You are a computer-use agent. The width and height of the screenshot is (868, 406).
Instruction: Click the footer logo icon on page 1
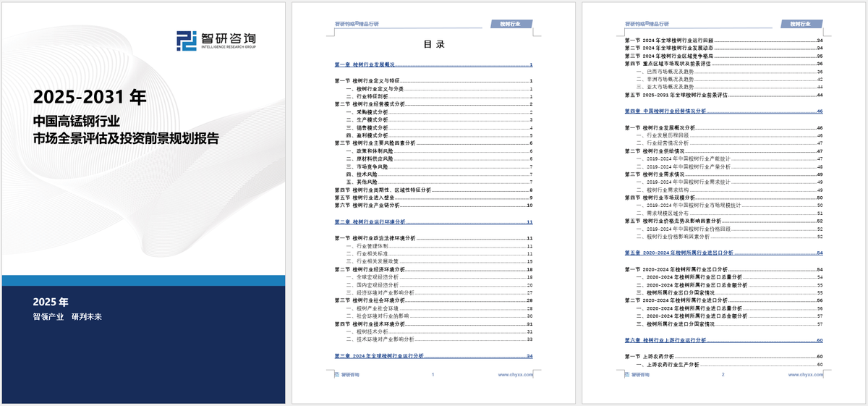pos(336,374)
